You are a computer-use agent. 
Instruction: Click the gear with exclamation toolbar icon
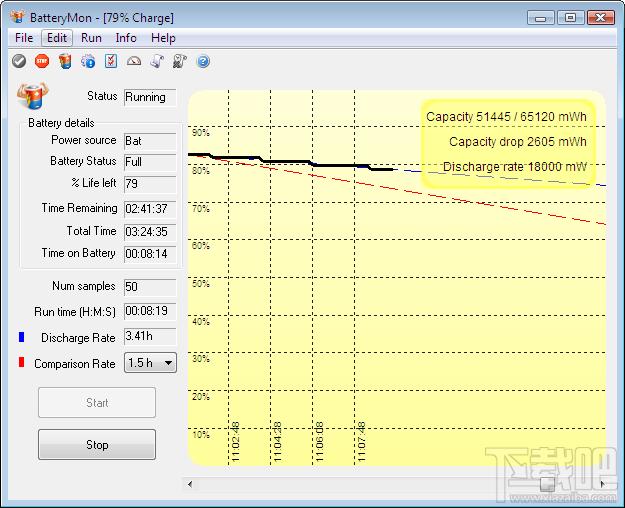click(88, 61)
